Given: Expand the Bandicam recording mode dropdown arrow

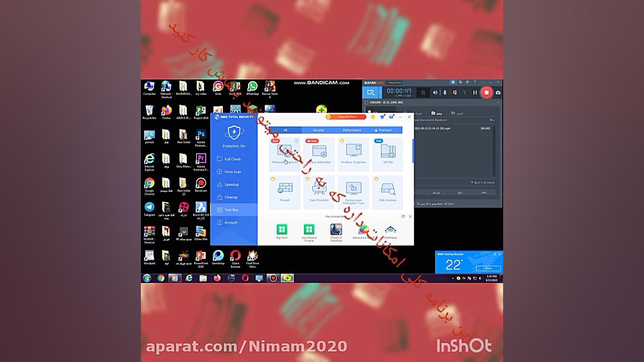Looking at the screenshot, I should click(x=379, y=93).
